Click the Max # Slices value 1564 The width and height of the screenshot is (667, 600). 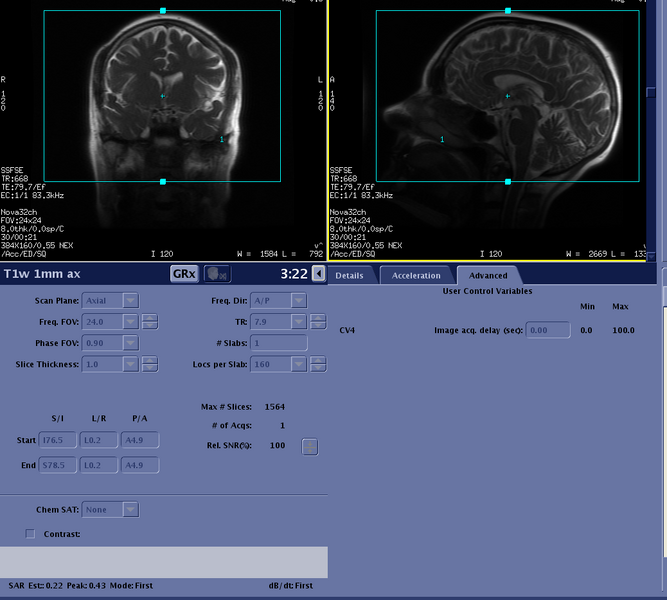point(275,407)
